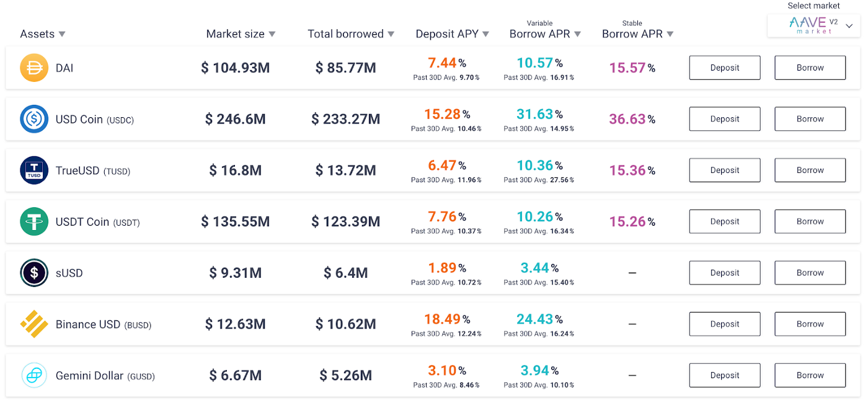Borrow DAI
This screenshot has width=868, height=403.
pos(810,68)
